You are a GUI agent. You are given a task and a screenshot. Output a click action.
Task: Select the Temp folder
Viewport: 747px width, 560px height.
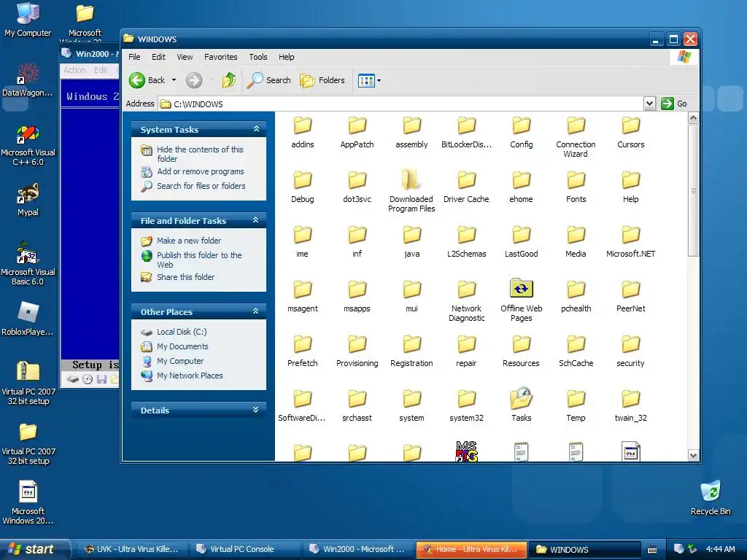tap(576, 405)
